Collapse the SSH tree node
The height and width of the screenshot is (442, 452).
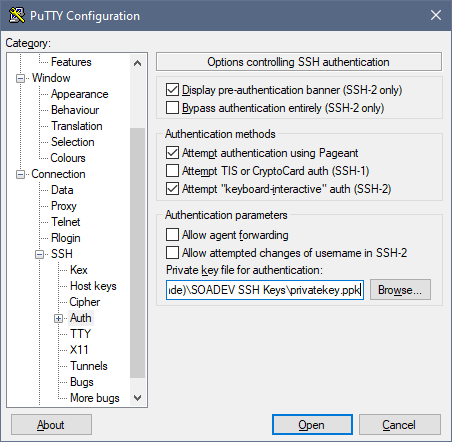(x=39, y=254)
